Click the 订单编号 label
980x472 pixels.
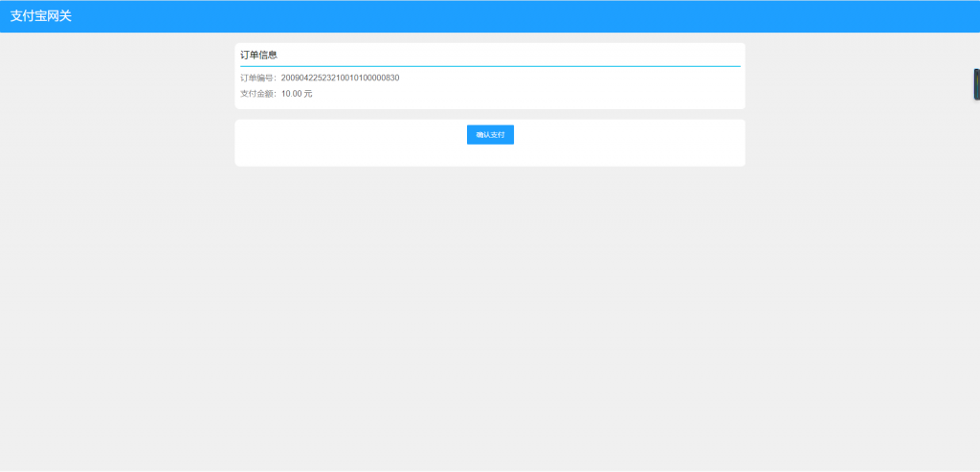pos(258,78)
